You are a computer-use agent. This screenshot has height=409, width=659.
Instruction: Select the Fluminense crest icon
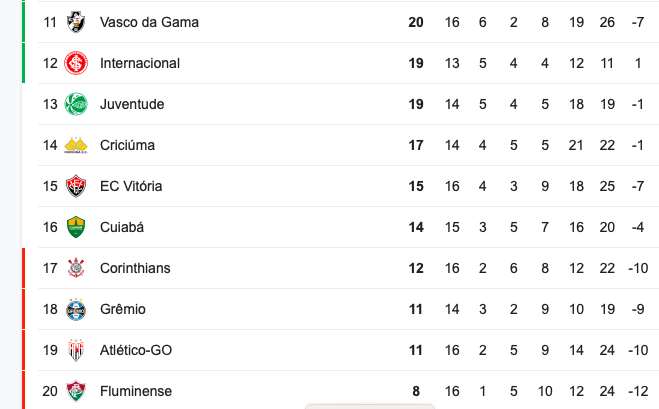click(76, 391)
